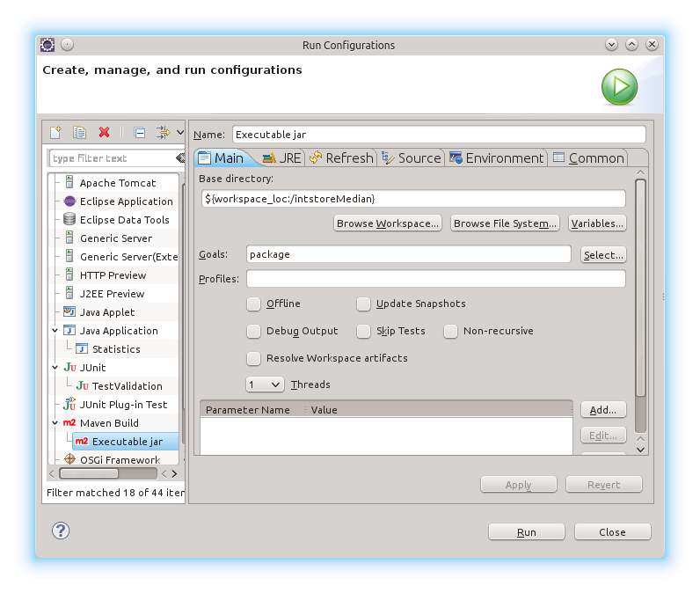Click the Duplicate configuration icon

pyautogui.click(x=79, y=133)
